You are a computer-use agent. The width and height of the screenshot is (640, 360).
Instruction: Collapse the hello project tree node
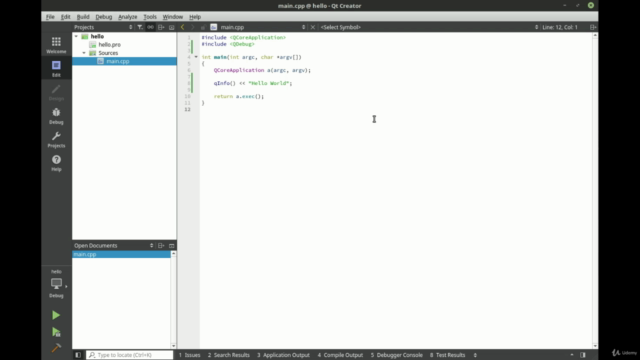[76, 36]
